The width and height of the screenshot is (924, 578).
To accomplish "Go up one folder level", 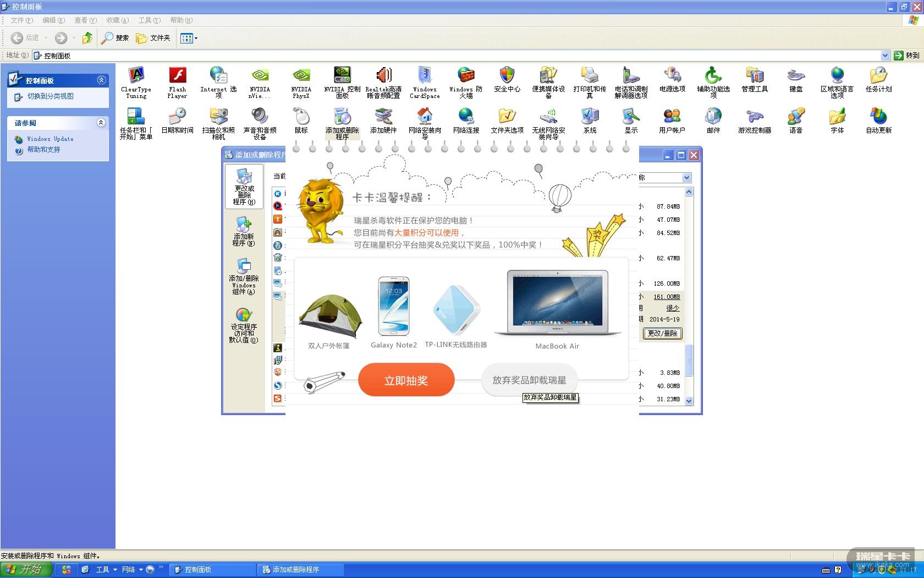I will (x=87, y=38).
